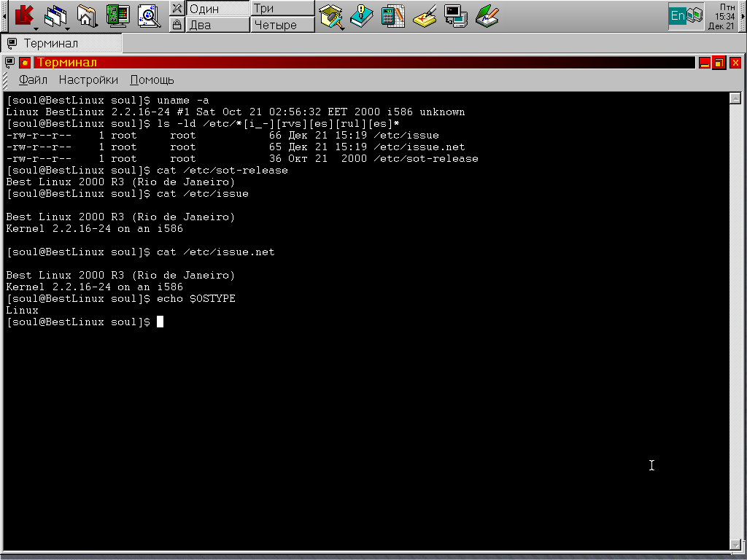
Task: Open the Find Files magnifier icon
Action: (150, 16)
